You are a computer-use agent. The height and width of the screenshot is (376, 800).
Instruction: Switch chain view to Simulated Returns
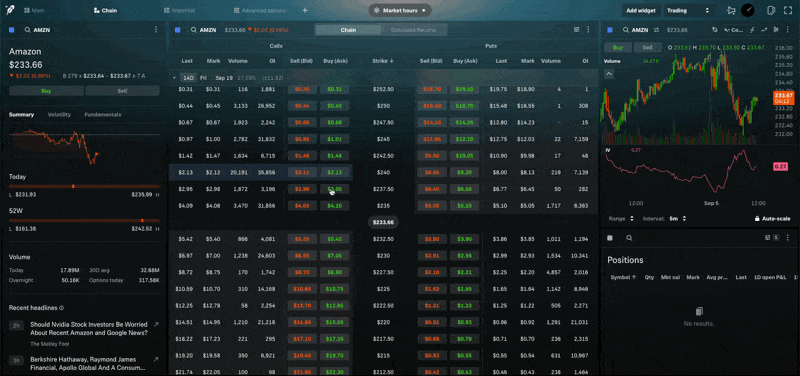pos(414,30)
